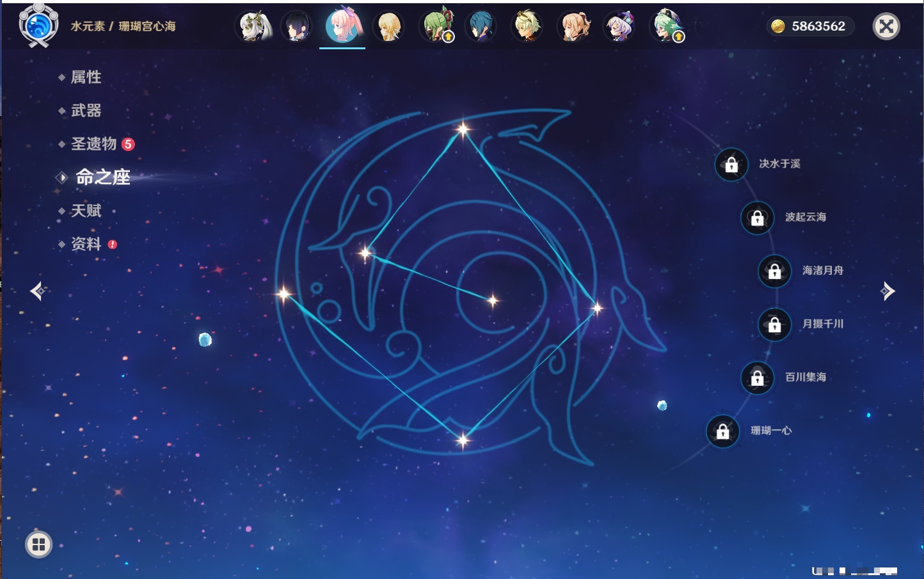Click the 珊瑚一心 constellation label
The width and height of the screenshot is (924, 579).
(x=771, y=431)
